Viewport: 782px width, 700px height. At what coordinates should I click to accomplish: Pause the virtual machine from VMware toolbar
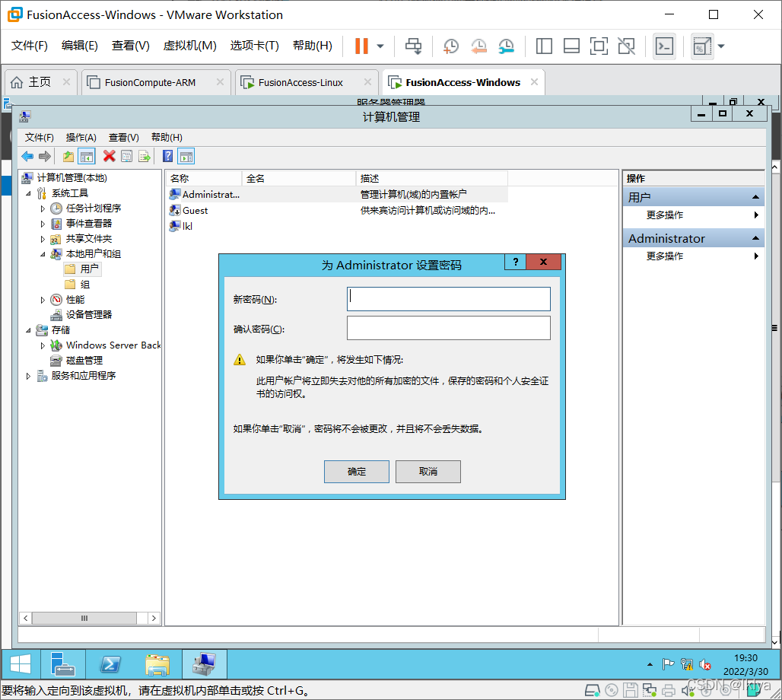coord(361,46)
